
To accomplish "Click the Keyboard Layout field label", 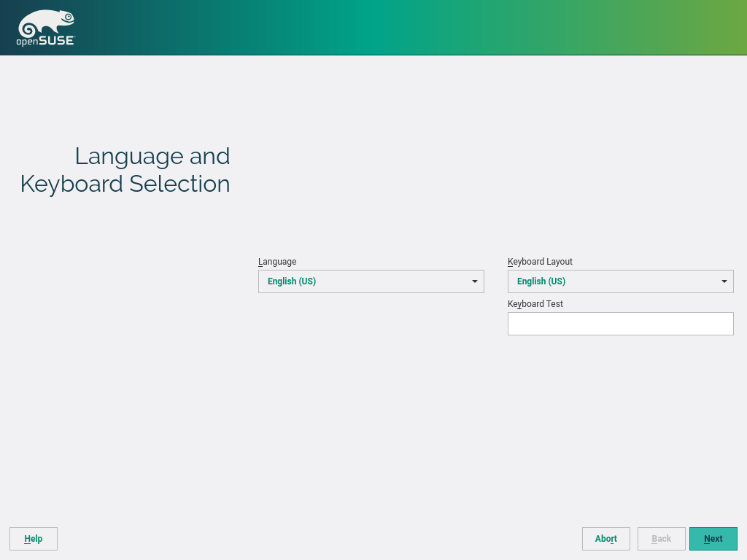I will pyautogui.click(x=540, y=262).
